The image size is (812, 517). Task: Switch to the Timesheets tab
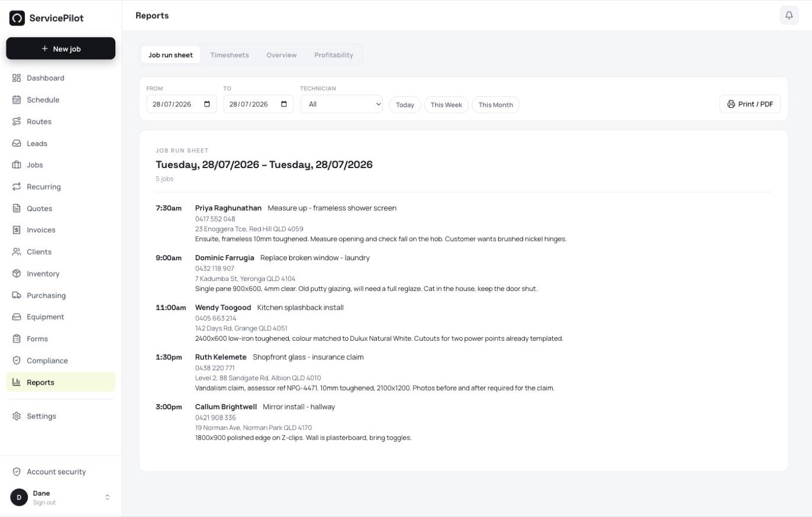pos(229,55)
